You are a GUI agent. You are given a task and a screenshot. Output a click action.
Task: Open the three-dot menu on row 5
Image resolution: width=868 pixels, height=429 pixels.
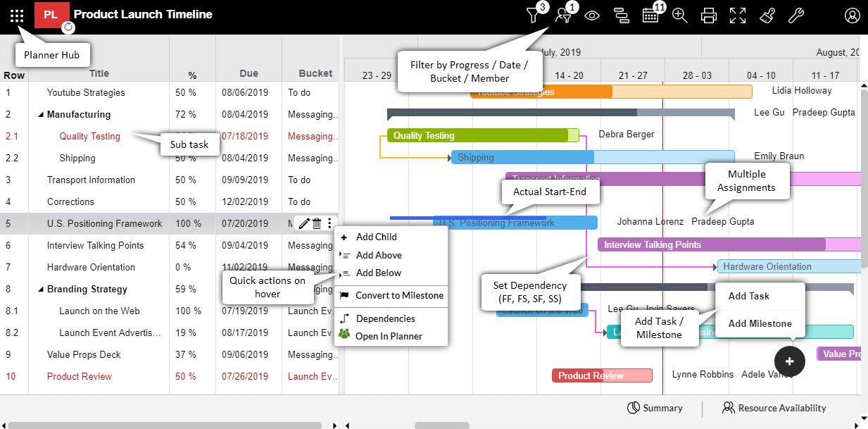coord(329,223)
